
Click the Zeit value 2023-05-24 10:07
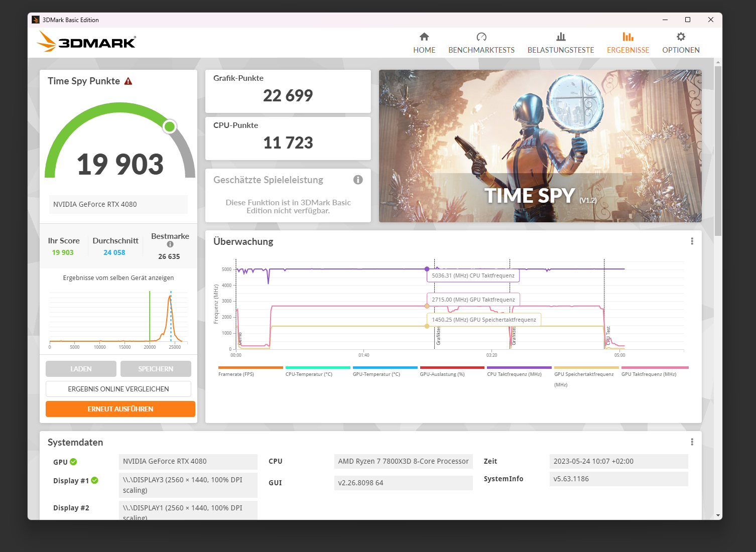pos(619,461)
